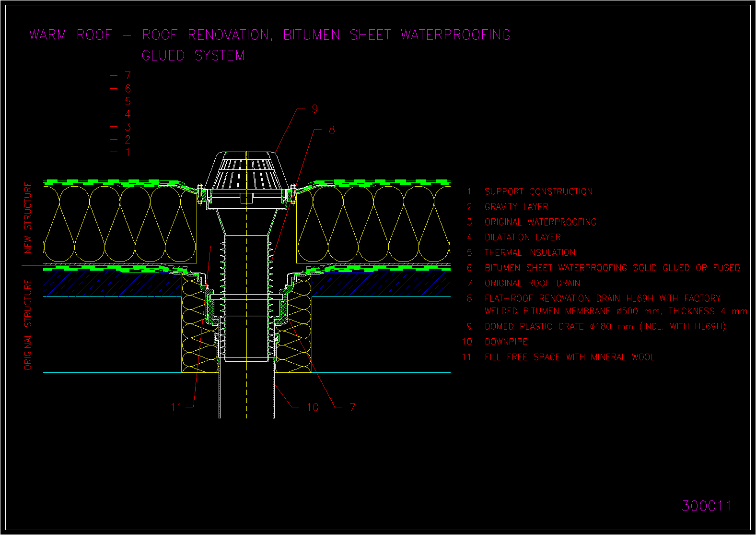756x535 pixels.
Task: Click leader label 9 above the grate
Action: coord(314,109)
